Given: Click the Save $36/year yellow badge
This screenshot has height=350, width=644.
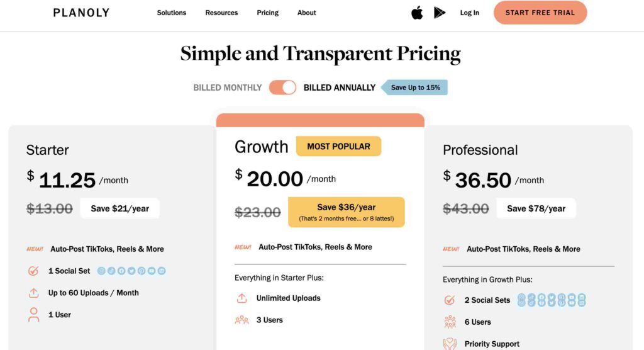Looking at the screenshot, I should pyautogui.click(x=347, y=212).
